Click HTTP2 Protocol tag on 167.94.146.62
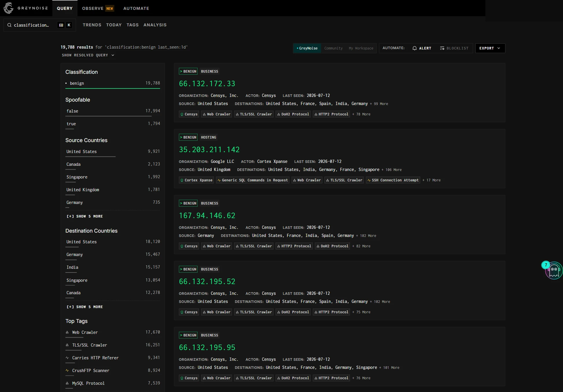Screen dimensions: 563x392 [294, 246]
